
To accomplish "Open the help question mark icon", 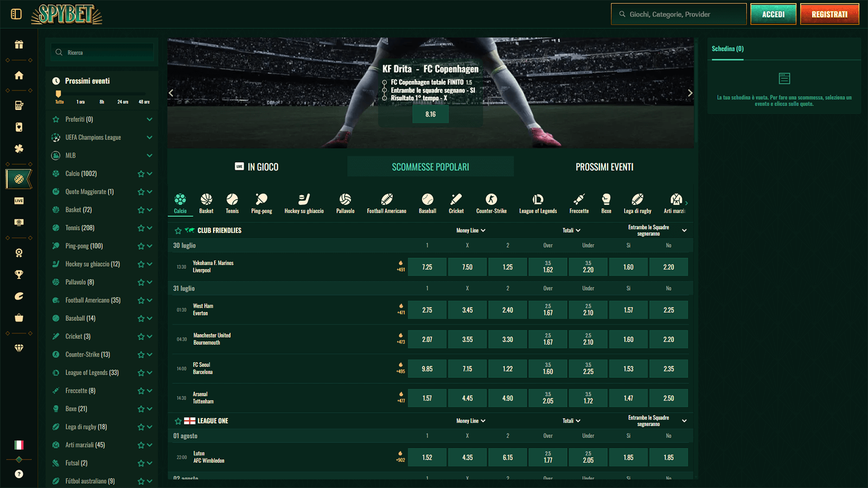I will (x=19, y=474).
